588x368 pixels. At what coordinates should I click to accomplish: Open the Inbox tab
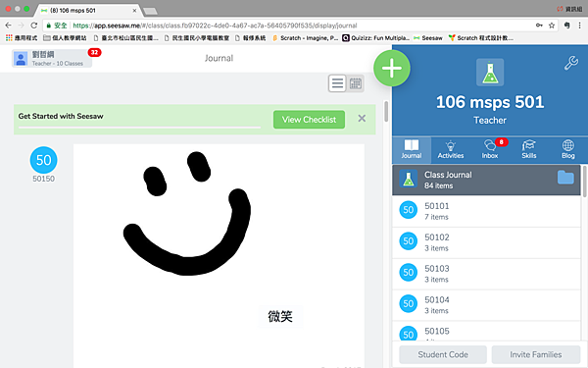(x=490, y=149)
